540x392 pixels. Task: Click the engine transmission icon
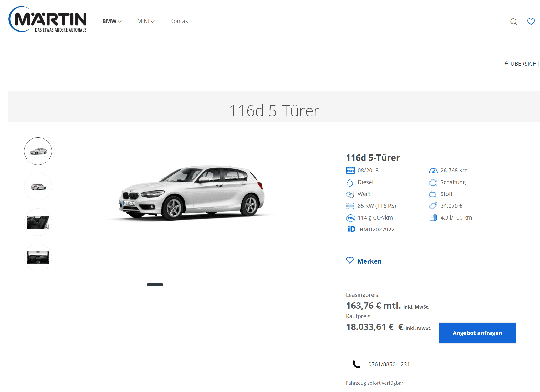point(433,182)
